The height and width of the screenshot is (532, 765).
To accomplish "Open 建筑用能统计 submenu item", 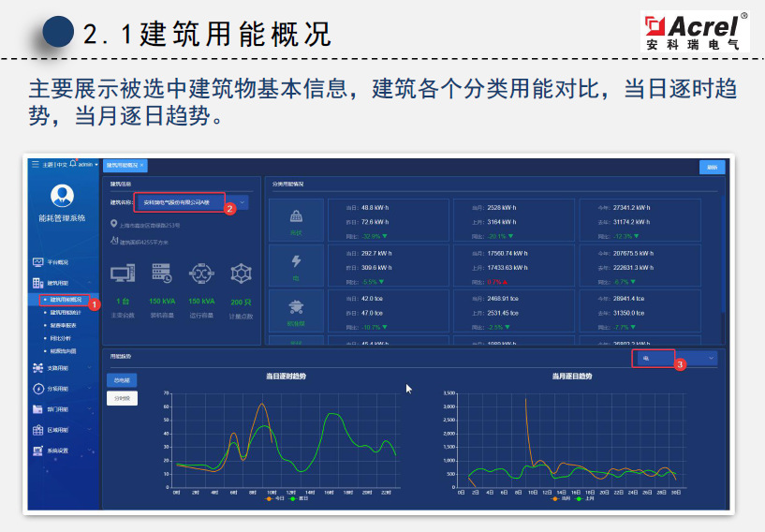I will 66,313.
